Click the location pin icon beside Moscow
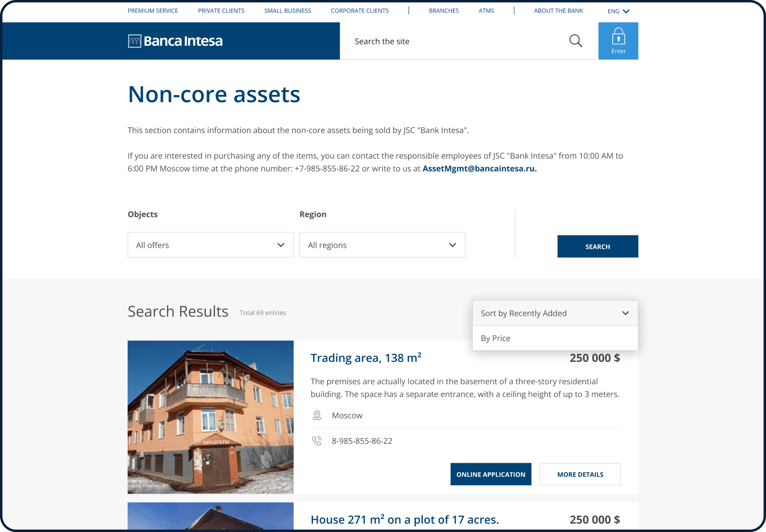 coord(317,415)
